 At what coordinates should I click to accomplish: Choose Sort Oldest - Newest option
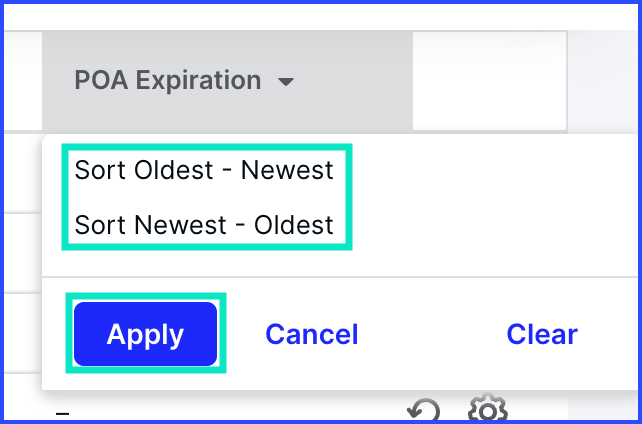click(x=204, y=170)
